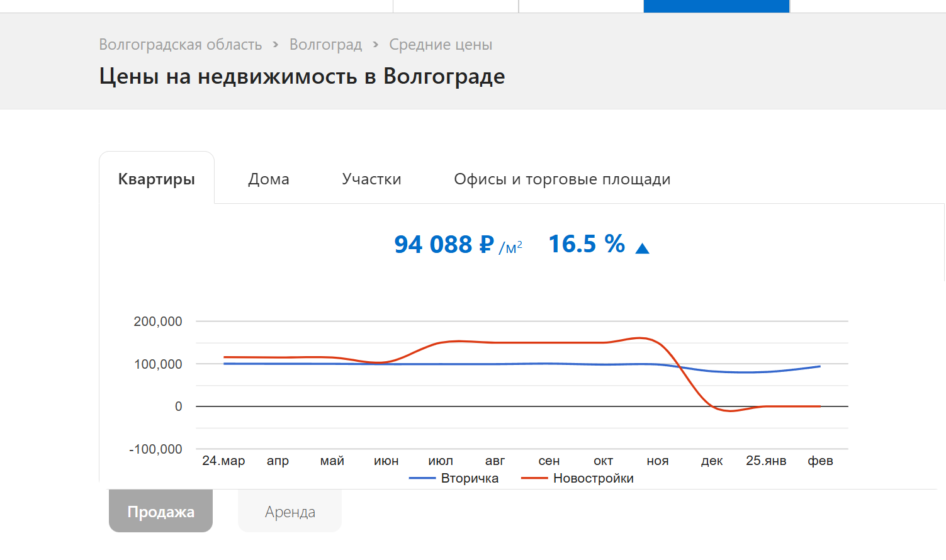Click the red line marker beside Новостройки
Image resolution: width=946 pixels, height=560 pixels.
click(x=534, y=479)
